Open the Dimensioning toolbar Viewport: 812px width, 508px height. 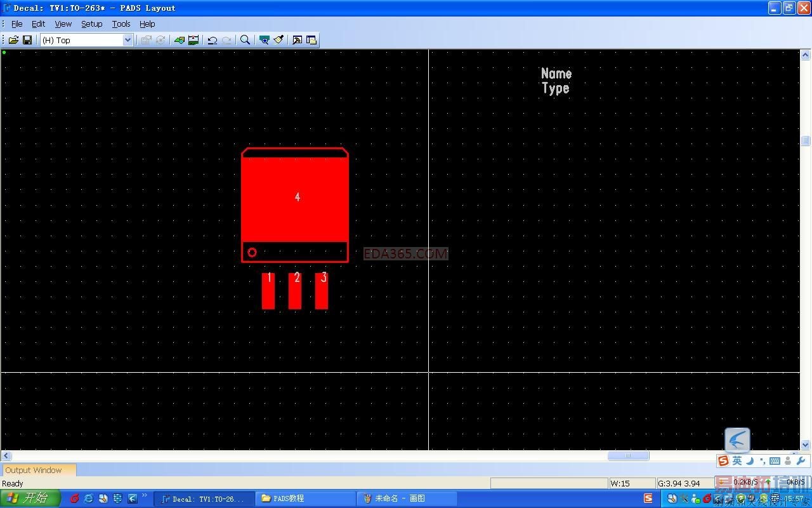(x=193, y=40)
